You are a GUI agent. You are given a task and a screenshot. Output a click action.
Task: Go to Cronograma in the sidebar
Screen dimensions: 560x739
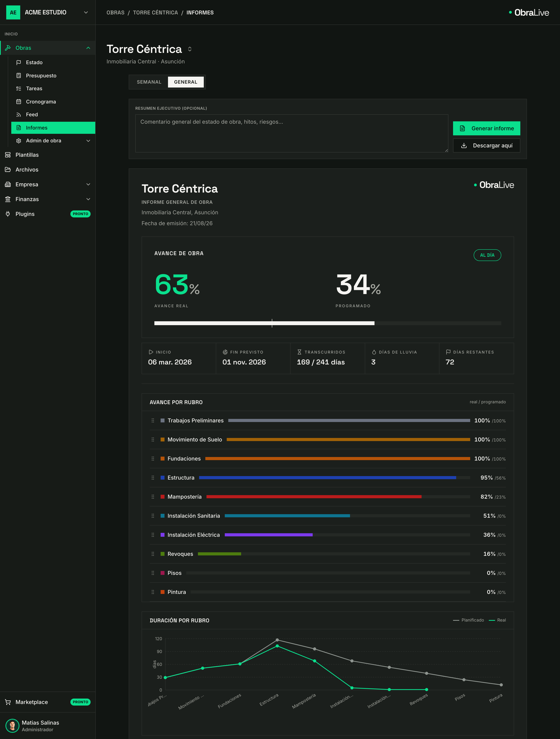tap(53, 102)
